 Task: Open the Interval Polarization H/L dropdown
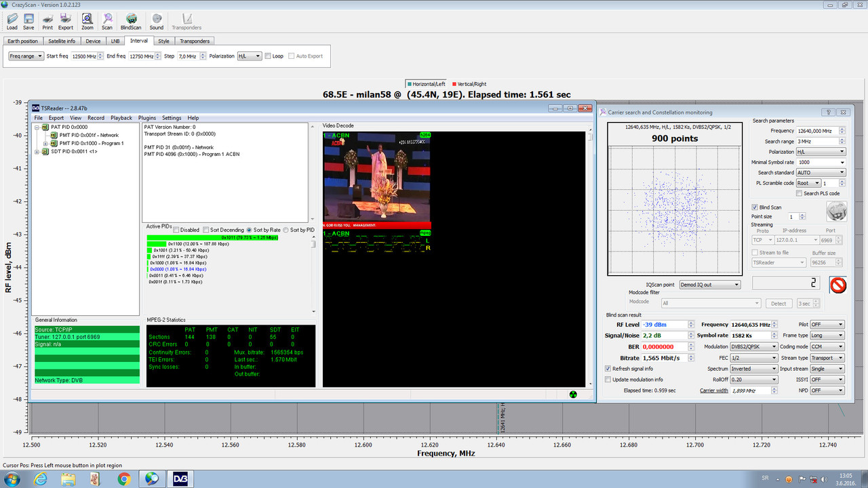(249, 56)
